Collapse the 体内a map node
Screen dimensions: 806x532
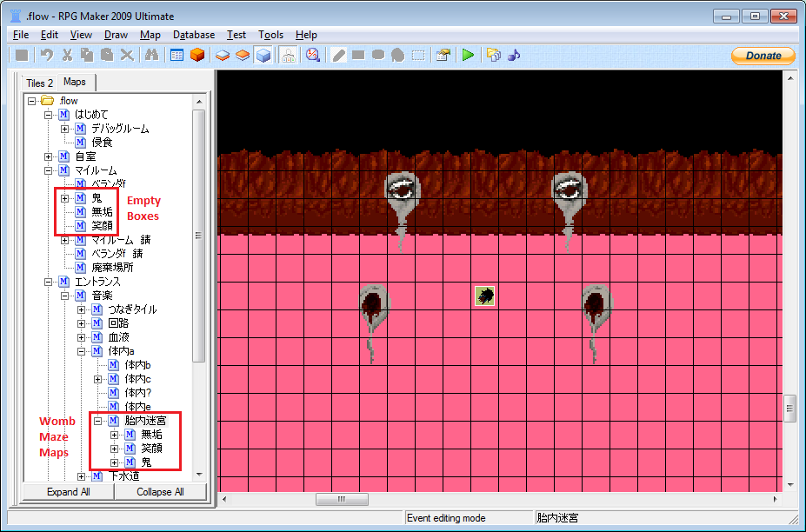(81, 351)
